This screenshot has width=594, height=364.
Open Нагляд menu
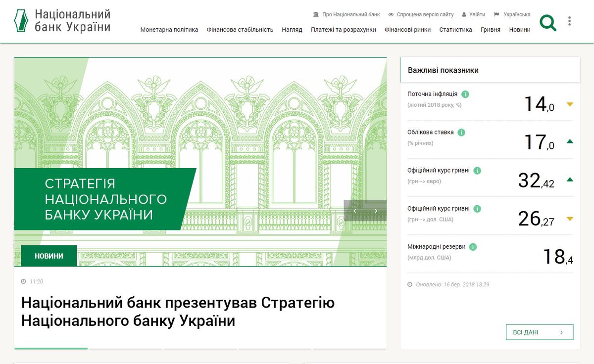[x=292, y=30]
